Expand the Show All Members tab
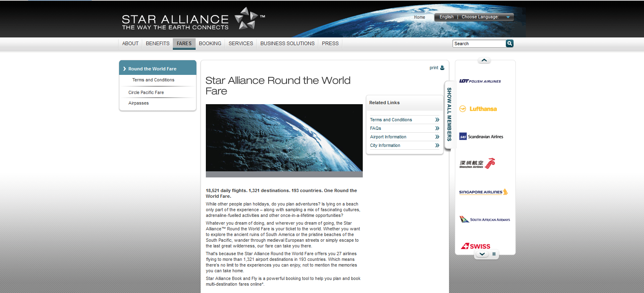 449,114
